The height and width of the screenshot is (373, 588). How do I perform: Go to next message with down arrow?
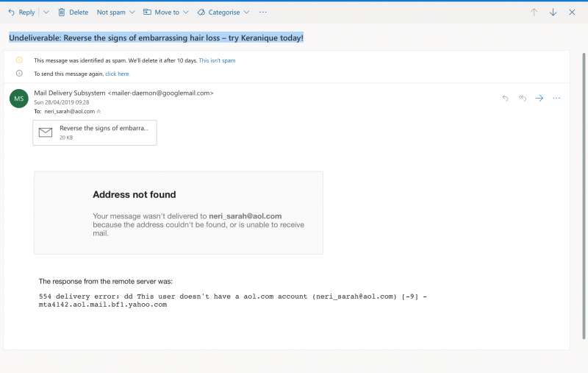point(553,13)
